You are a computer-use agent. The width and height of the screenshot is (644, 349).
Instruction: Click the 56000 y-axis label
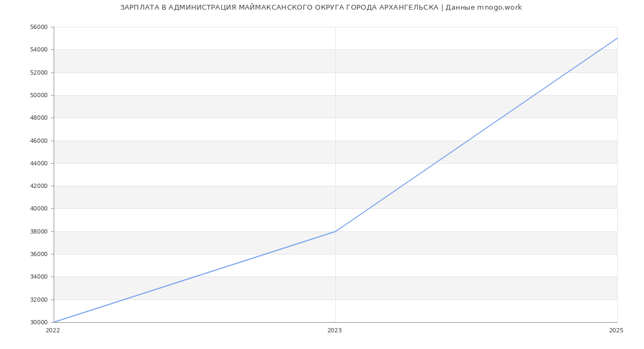pos(40,27)
